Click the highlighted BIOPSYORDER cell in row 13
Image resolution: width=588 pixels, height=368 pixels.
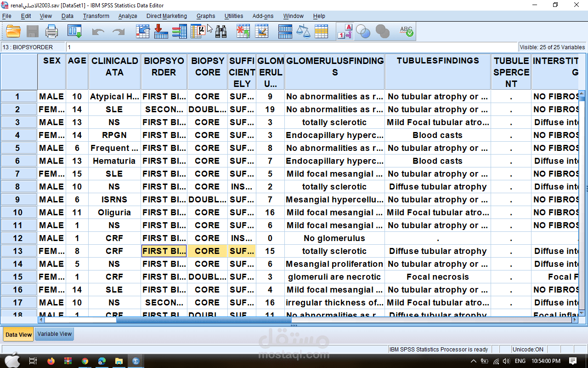pyautogui.click(x=164, y=251)
